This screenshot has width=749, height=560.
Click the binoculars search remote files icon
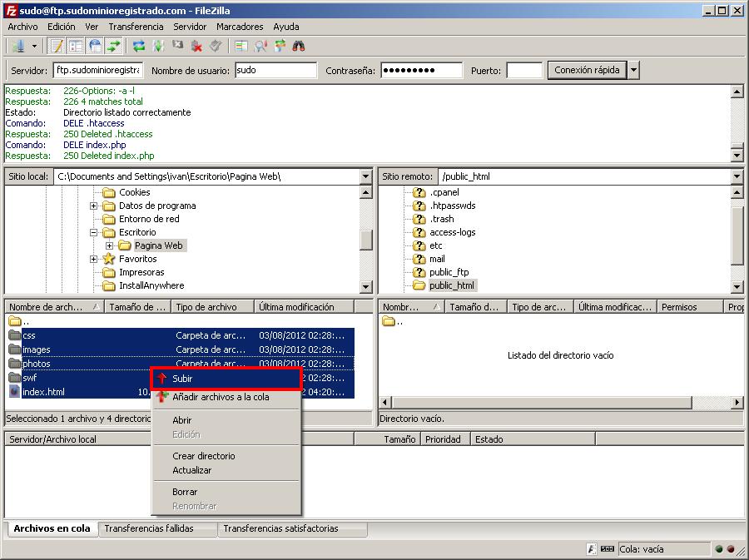[299, 46]
